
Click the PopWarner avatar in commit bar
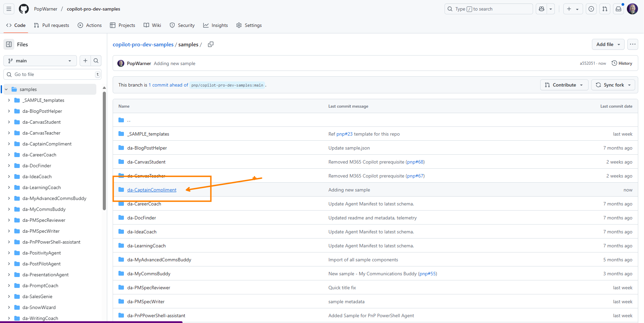click(121, 63)
